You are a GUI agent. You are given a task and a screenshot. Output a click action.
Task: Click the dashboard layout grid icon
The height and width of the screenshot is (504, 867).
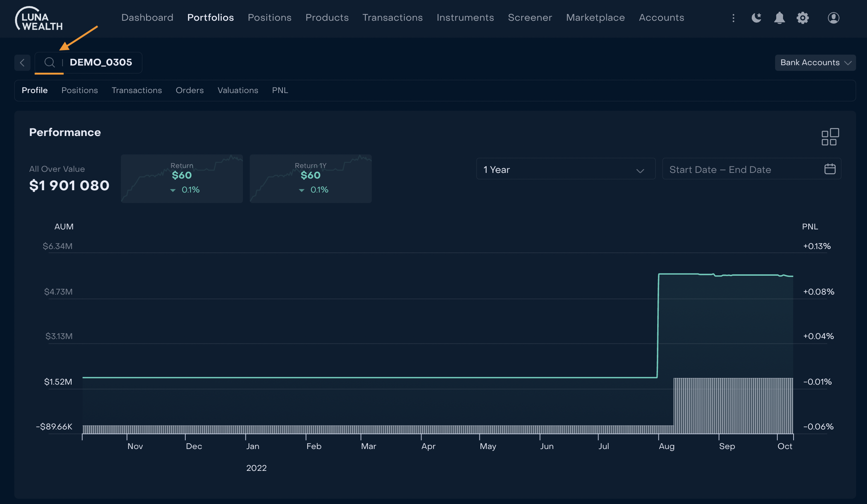click(830, 137)
